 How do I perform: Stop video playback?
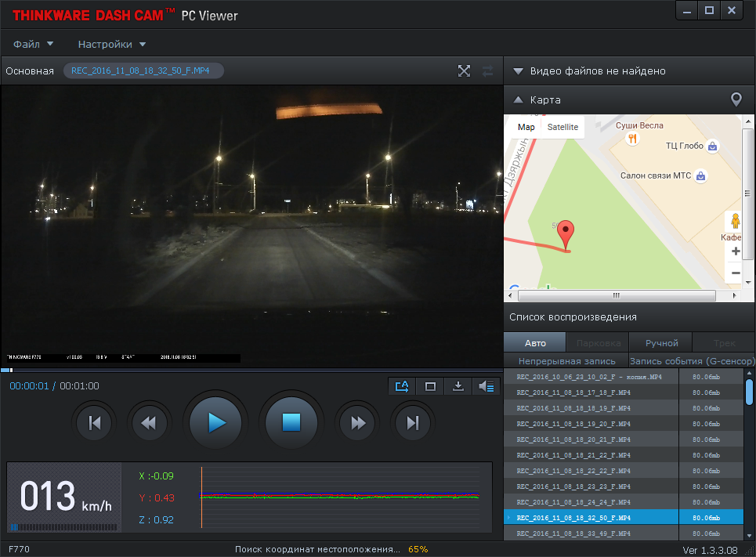(291, 423)
